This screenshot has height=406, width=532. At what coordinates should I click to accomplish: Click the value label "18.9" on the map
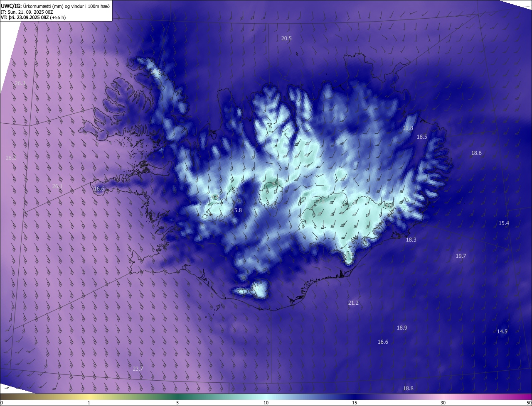click(402, 328)
